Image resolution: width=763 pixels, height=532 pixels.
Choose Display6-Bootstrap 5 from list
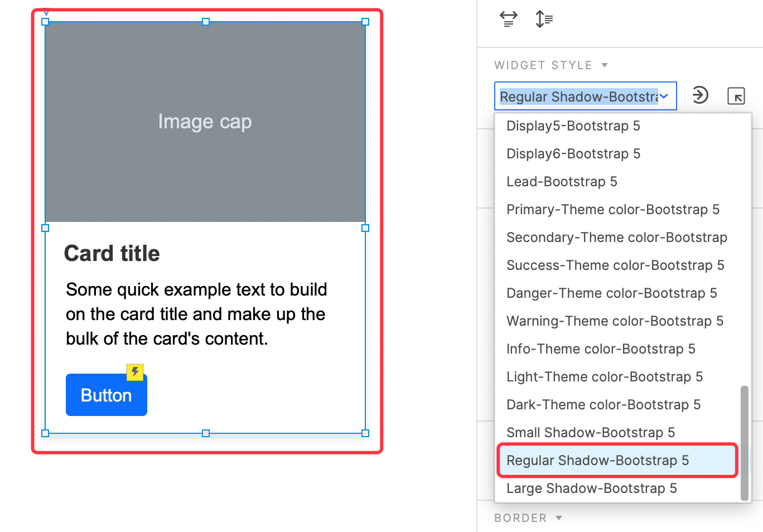pyautogui.click(x=573, y=154)
